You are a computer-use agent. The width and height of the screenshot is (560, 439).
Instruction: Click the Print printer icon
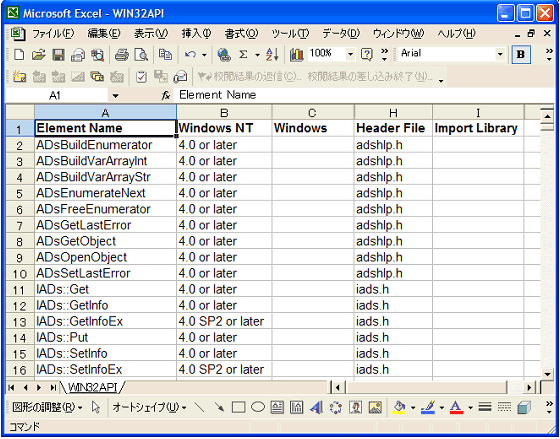click(x=121, y=55)
